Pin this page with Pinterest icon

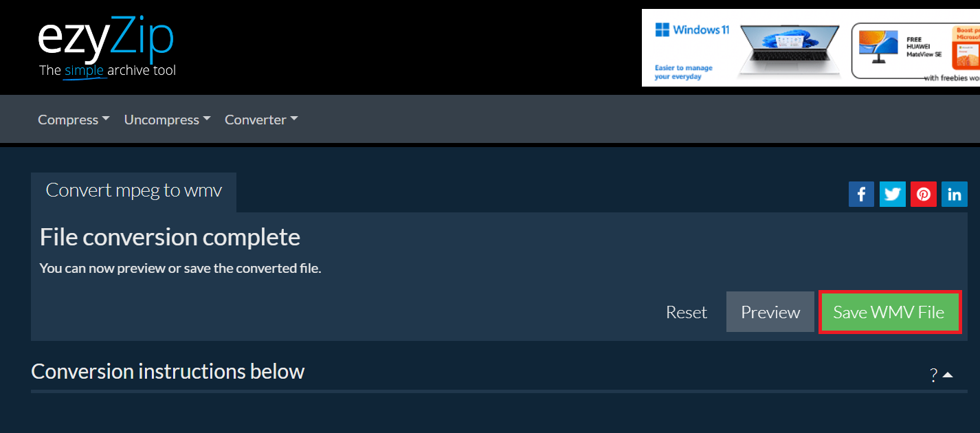tap(924, 195)
